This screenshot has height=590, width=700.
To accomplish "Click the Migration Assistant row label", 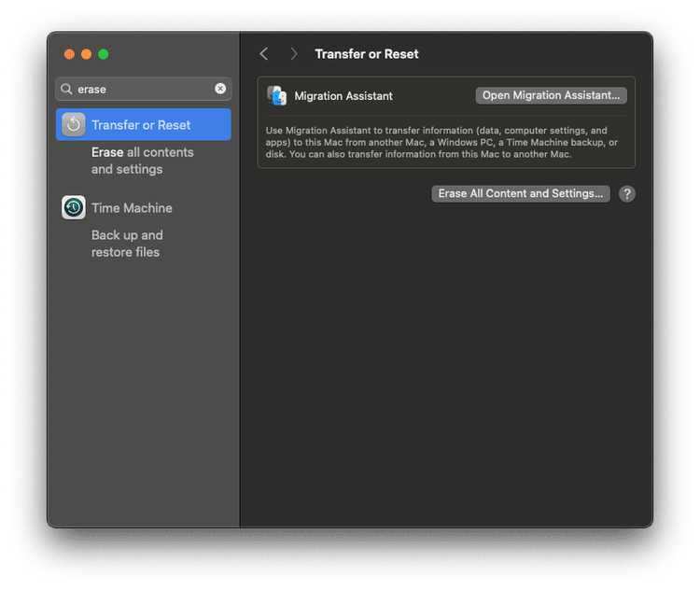I will pyautogui.click(x=343, y=96).
